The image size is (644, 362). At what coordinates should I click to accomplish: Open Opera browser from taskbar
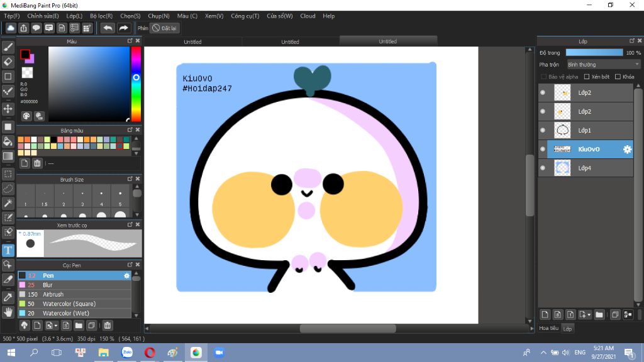point(150,353)
